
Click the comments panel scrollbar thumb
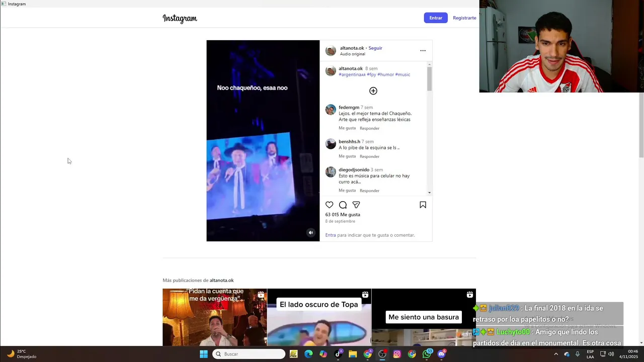(430, 79)
